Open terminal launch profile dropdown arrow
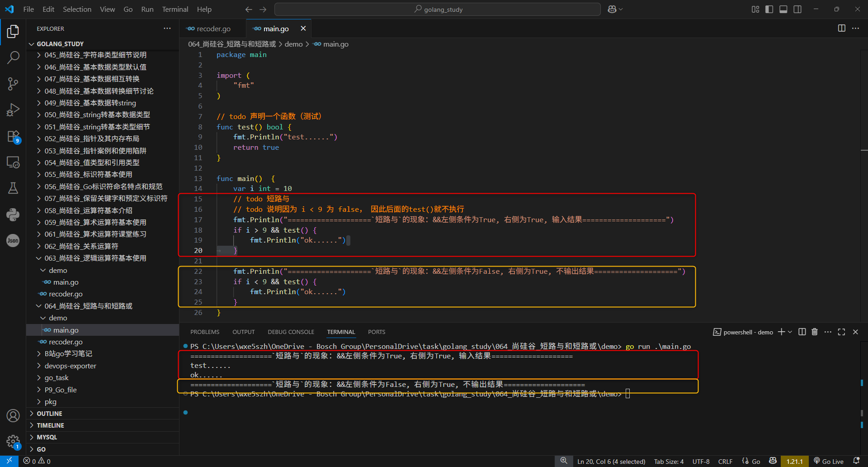The image size is (868, 467). (x=790, y=332)
